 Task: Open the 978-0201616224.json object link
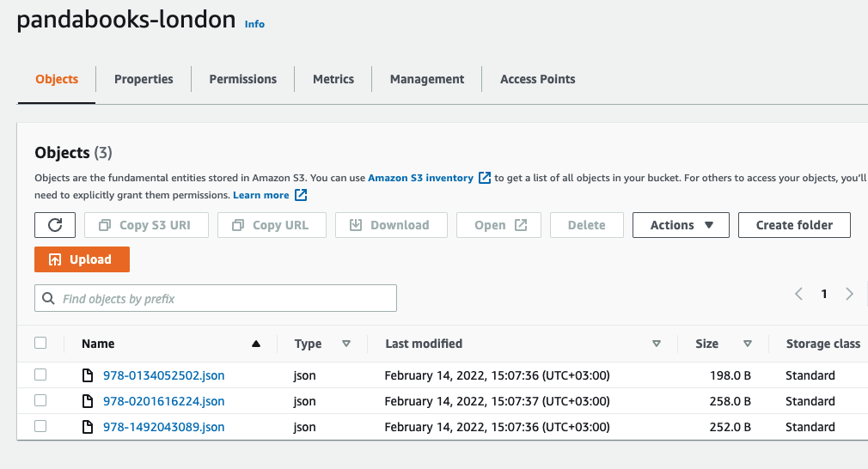click(x=164, y=401)
